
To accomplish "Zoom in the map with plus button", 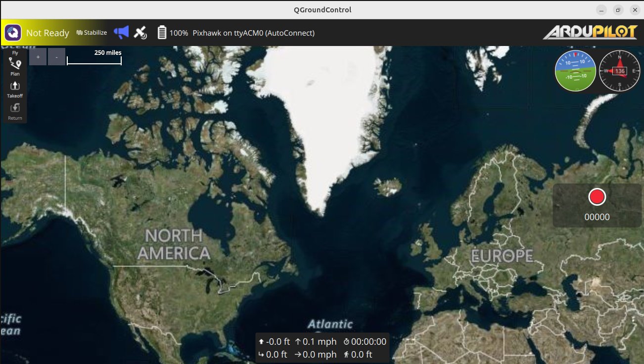I will (38, 57).
